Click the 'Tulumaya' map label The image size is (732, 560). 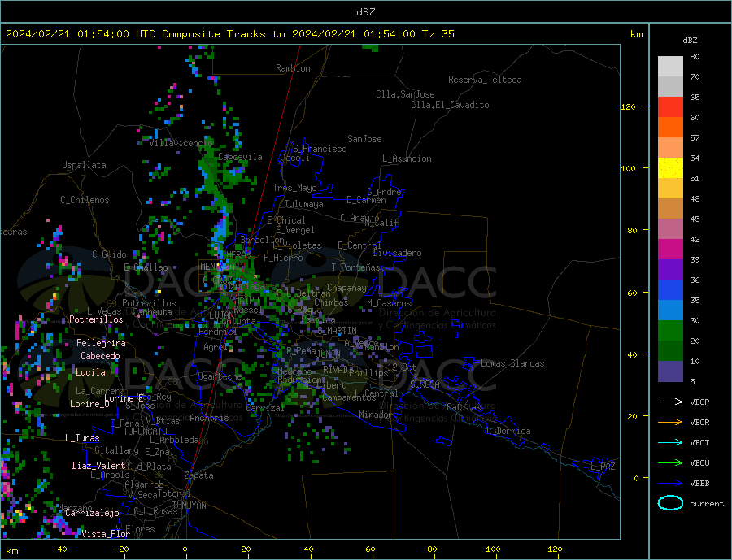[x=303, y=204]
